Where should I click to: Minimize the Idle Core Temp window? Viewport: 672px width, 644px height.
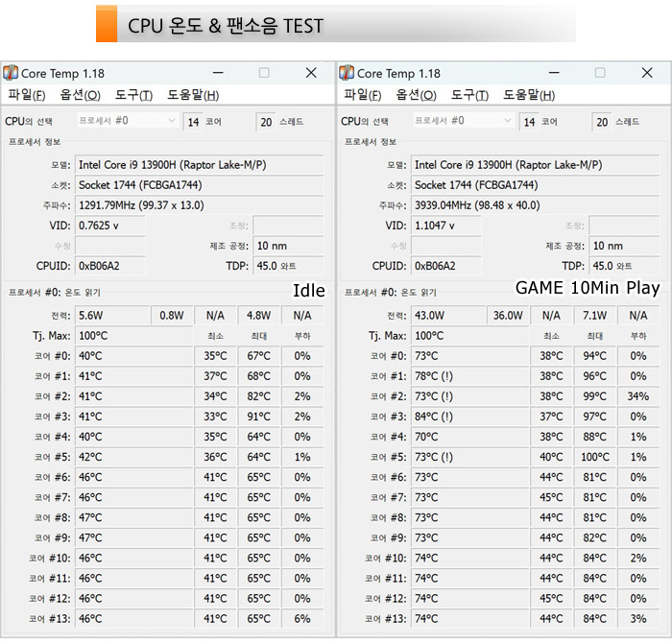(x=218, y=73)
